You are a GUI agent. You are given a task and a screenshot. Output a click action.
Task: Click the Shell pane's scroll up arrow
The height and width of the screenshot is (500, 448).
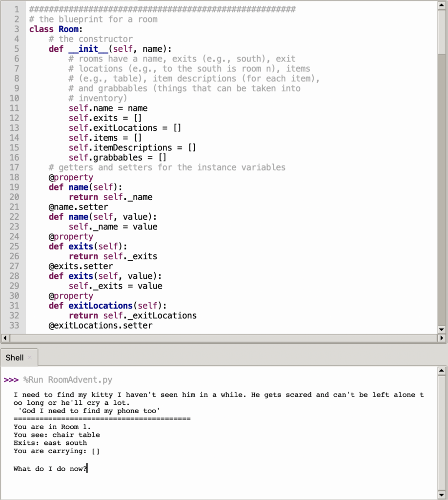(442, 371)
